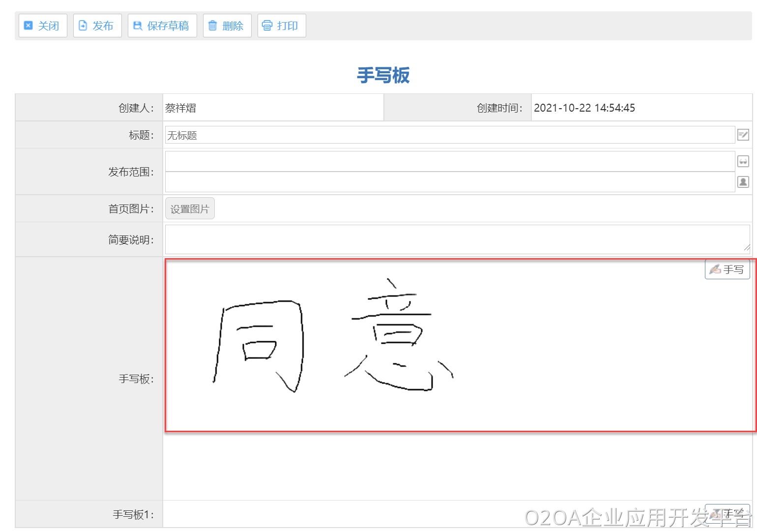Click the glasses icon beside 发布范围
This screenshot has height=532, width=757.
[743, 161]
